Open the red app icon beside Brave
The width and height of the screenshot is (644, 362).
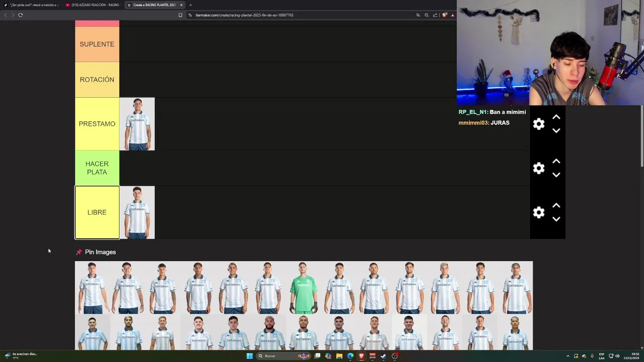(372, 356)
